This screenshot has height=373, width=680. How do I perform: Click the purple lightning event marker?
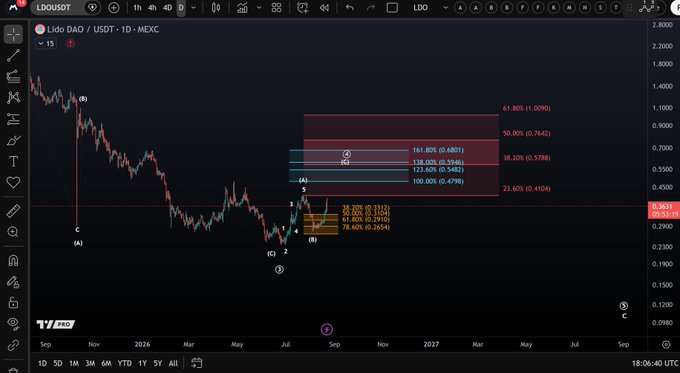click(x=327, y=329)
